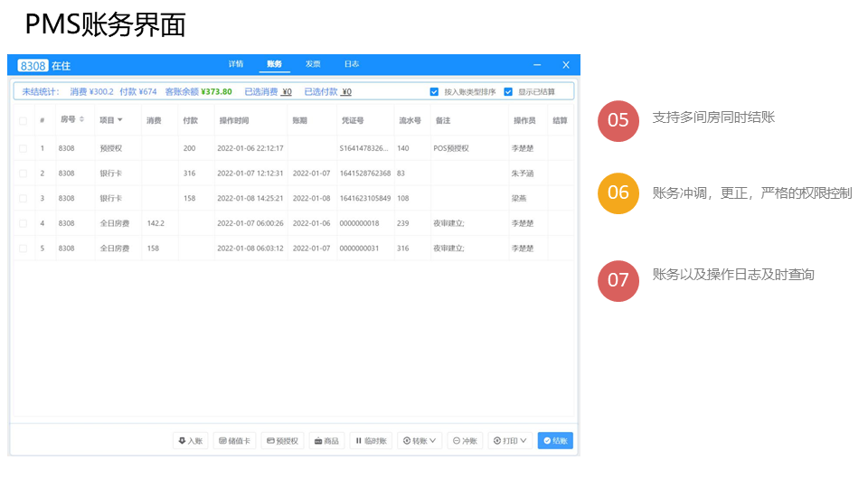The height and width of the screenshot is (488, 868).
Task: Switch to the 日志 tab
Action: pos(352,64)
